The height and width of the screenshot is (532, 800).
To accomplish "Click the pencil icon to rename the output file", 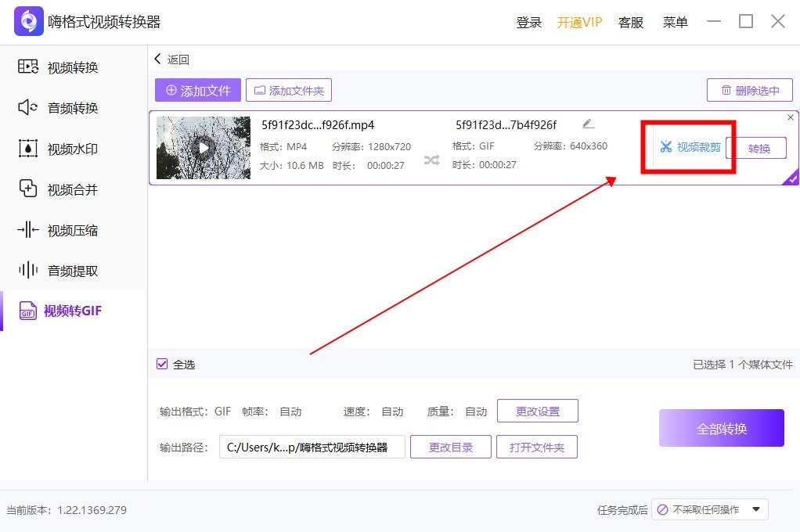I will click(589, 123).
